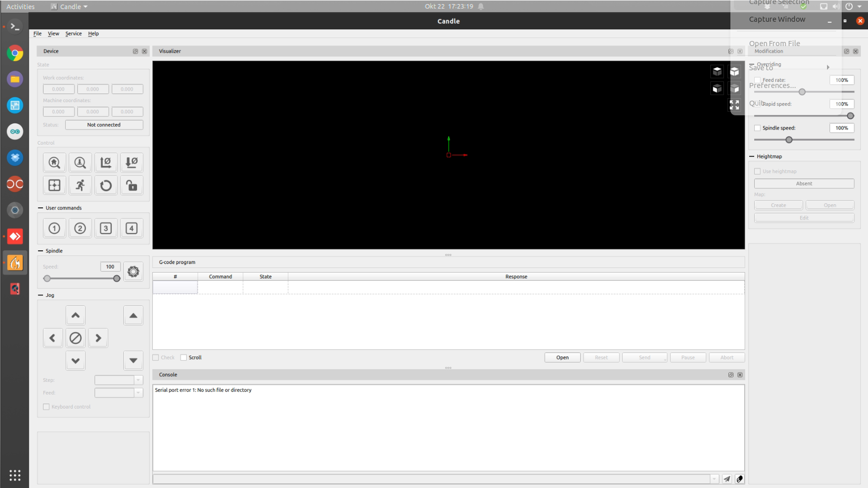Click the Rapid speed override slider handle
The height and width of the screenshot is (488, 868).
click(x=850, y=116)
